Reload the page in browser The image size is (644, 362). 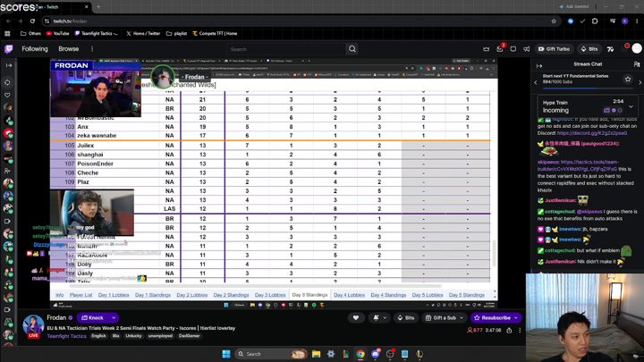(32, 21)
